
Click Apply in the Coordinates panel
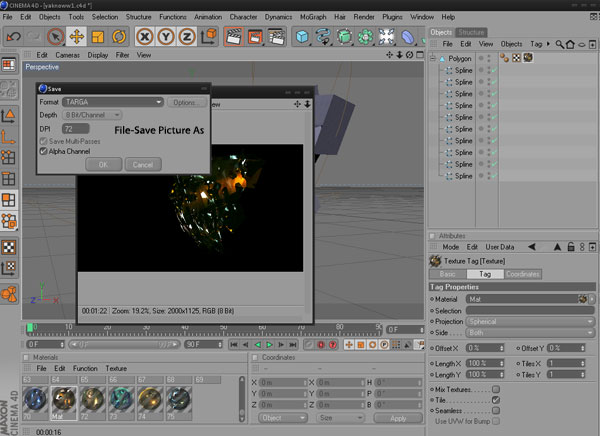coord(398,418)
